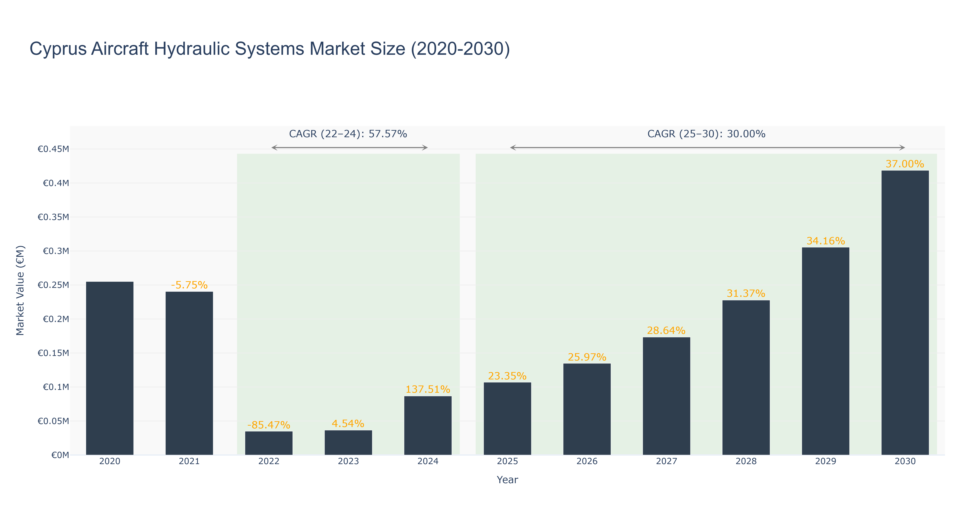Click the 'CAGR (25–30): 30.00%' annotation

click(706, 134)
